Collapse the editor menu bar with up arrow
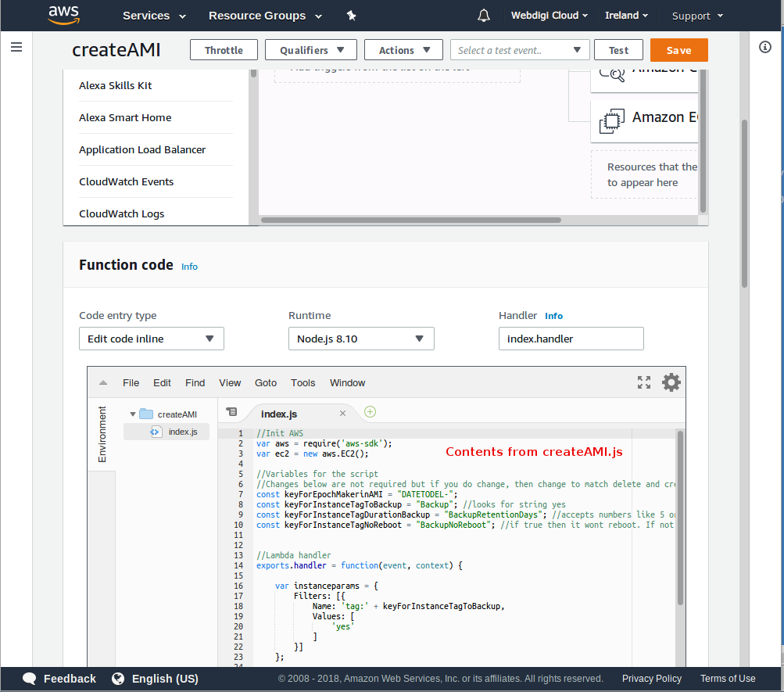This screenshot has height=692, width=784. tap(103, 383)
